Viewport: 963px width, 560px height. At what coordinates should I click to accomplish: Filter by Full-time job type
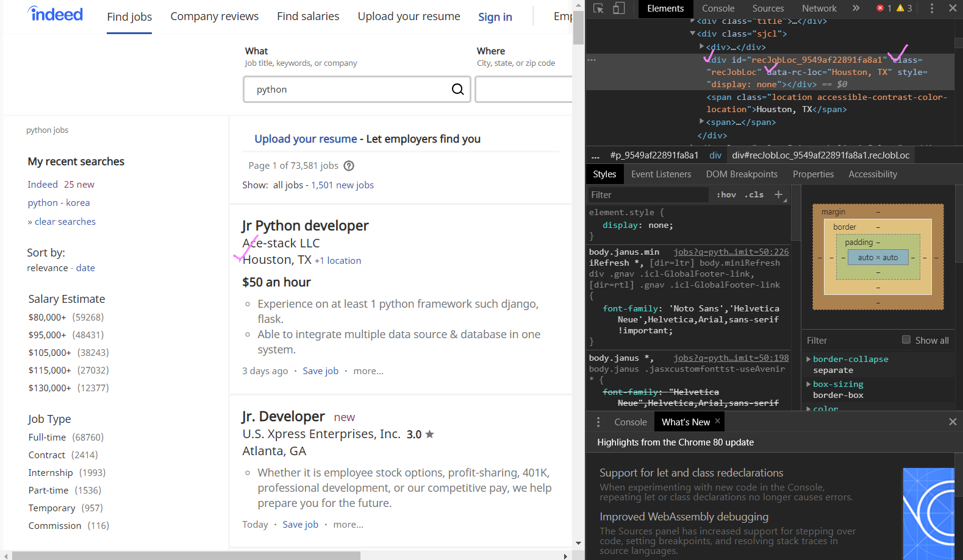pyautogui.click(x=47, y=438)
